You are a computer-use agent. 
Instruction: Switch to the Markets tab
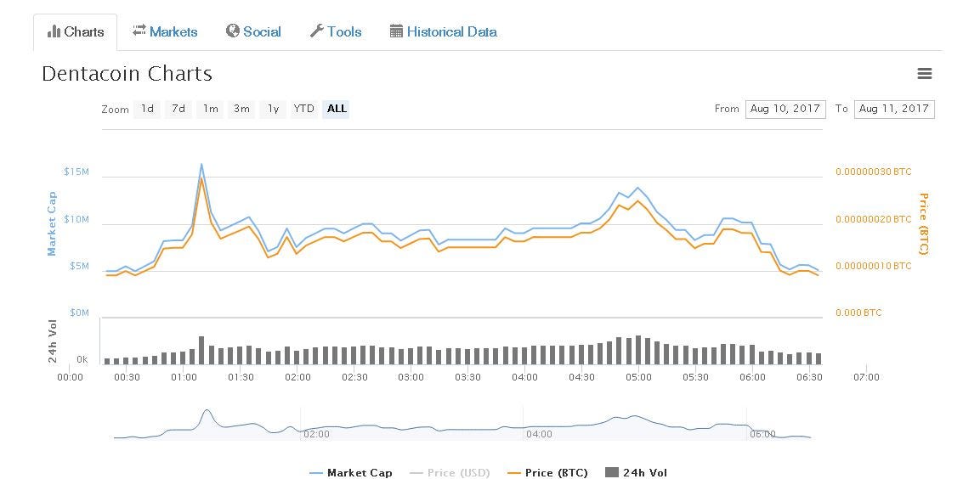pyautogui.click(x=165, y=32)
